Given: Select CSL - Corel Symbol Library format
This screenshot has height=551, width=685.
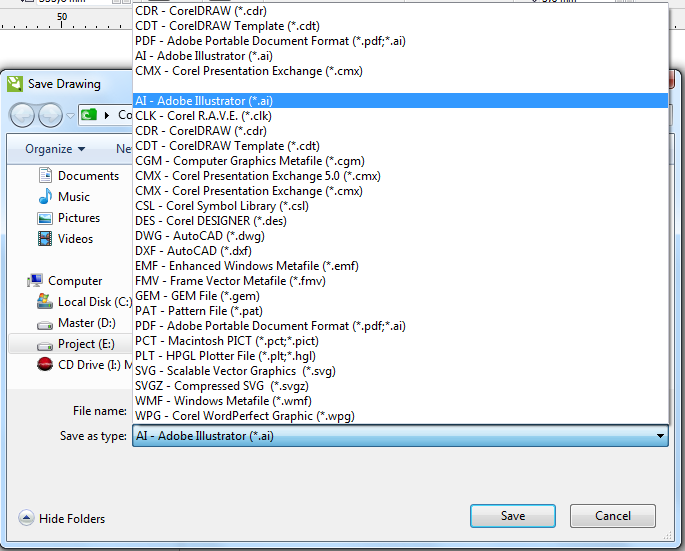Looking at the screenshot, I should [401, 206].
